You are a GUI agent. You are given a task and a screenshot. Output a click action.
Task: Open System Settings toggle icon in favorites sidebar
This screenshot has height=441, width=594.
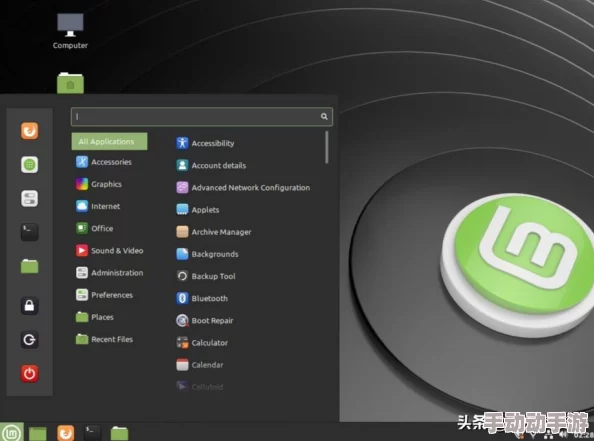click(30, 199)
